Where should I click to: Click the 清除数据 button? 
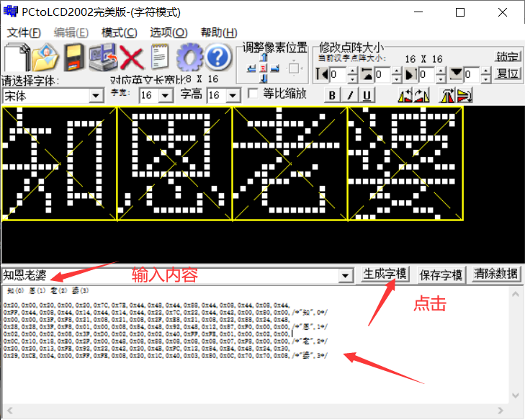[496, 274]
